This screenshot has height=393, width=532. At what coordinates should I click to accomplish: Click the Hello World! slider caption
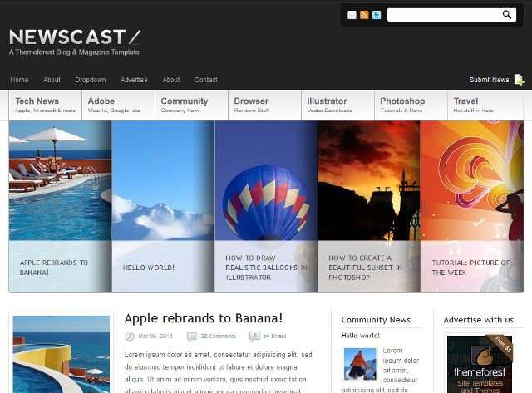149,268
